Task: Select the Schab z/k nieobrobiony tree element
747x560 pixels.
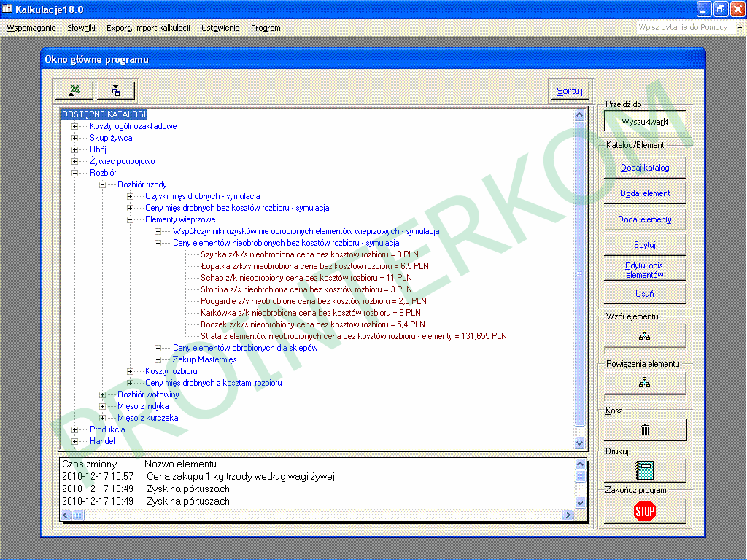Action: 306,278
